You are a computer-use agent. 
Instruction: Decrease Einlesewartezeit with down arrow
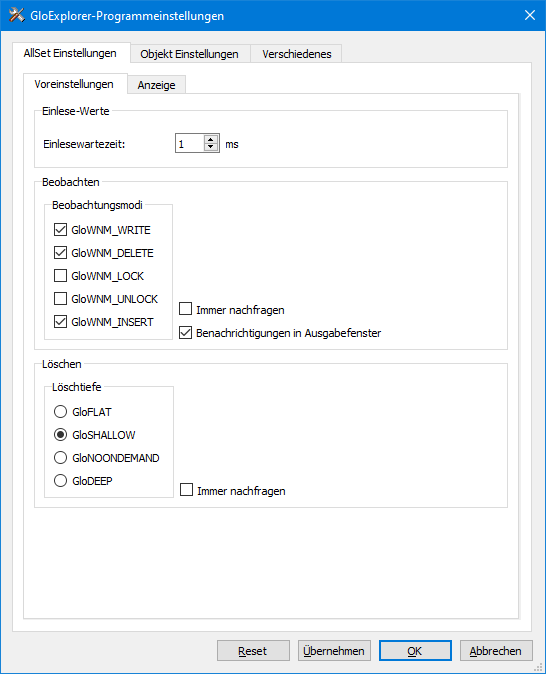(x=211, y=147)
